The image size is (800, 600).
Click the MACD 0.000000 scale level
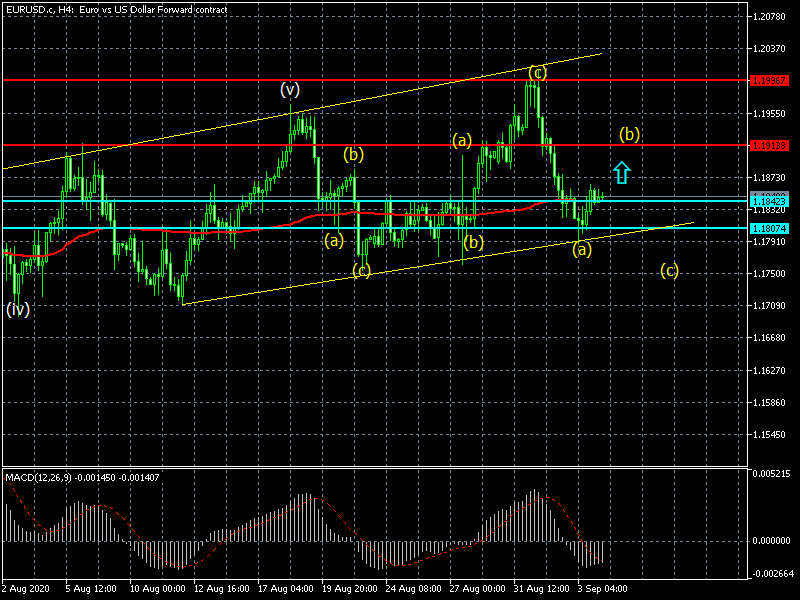click(770, 541)
